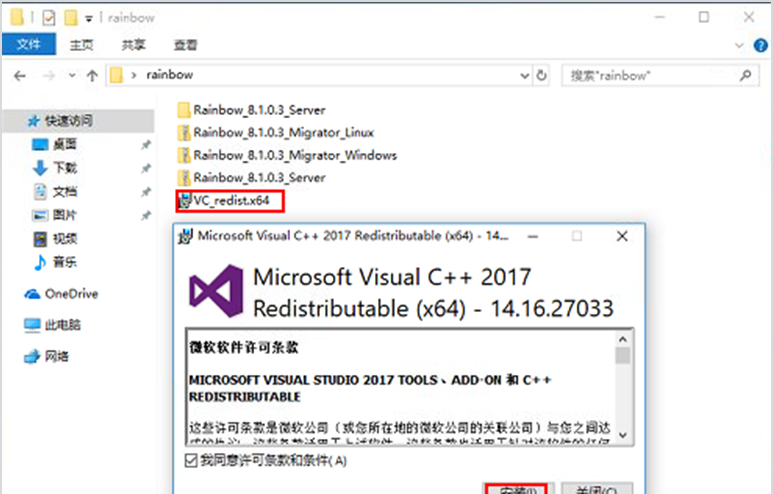Open the Downloads (下载) folder
The height and width of the screenshot is (494, 773).
coord(65,167)
